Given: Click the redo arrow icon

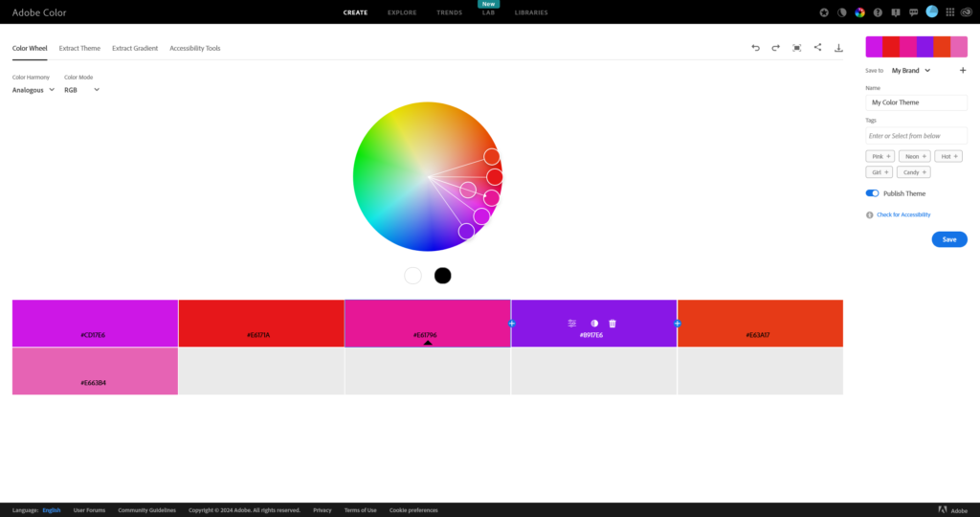Looking at the screenshot, I should (x=775, y=47).
